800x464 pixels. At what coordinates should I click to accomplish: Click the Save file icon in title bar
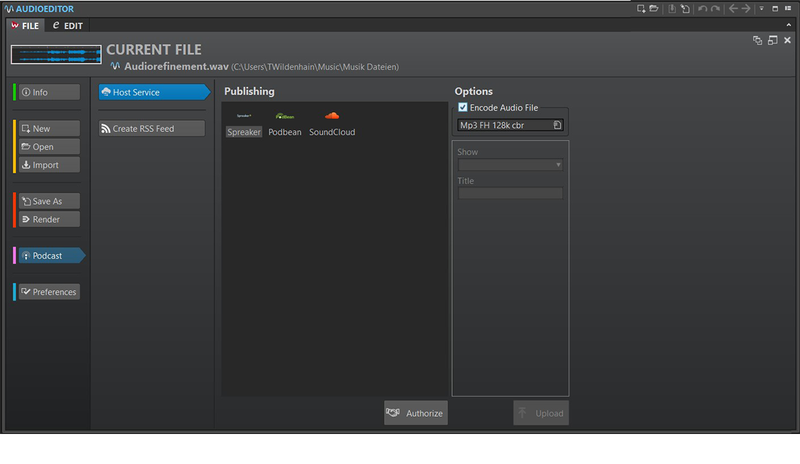point(672,9)
